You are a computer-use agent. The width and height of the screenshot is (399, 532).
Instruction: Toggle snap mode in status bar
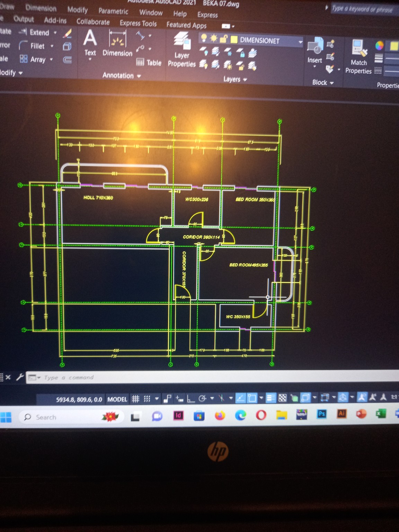pyautogui.click(x=147, y=399)
